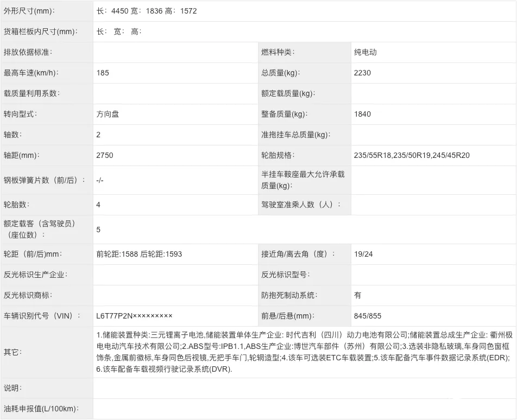This screenshot has height=420, width=517.
Task: Select the axle count value 2
Action: pos(98,135)
